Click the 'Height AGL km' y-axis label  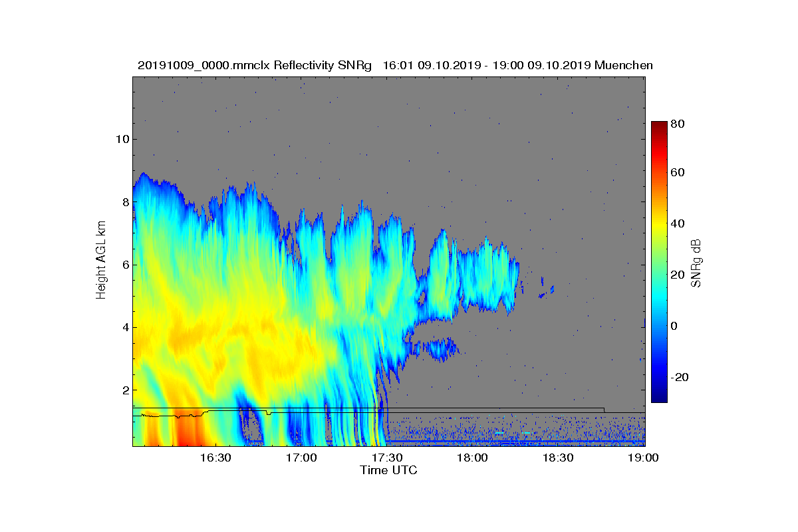101,261
